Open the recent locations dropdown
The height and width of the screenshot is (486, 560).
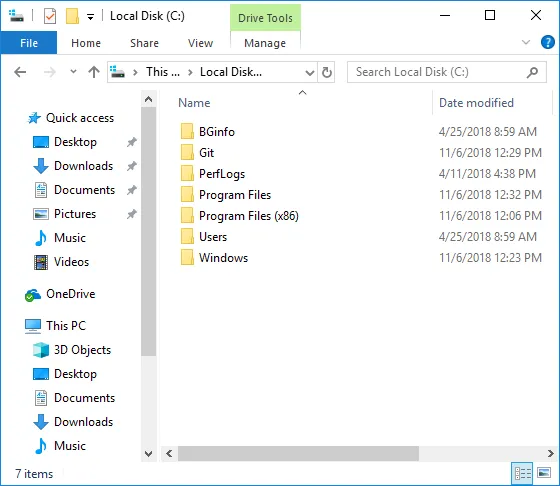coord(73,72)
